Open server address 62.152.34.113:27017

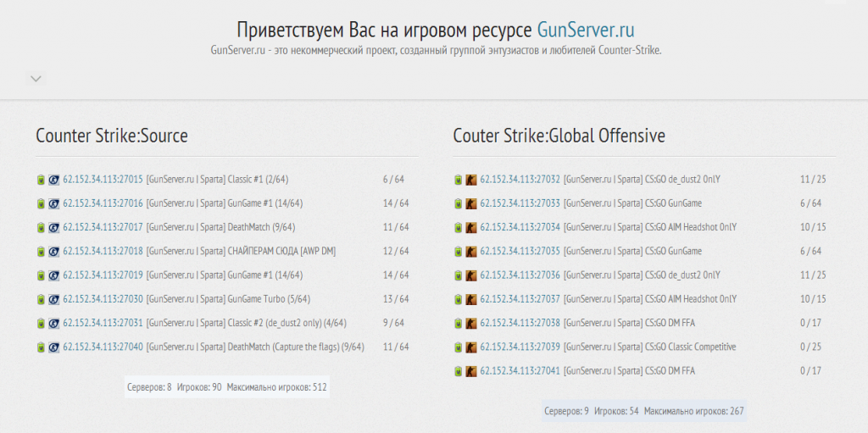[103, 228]
